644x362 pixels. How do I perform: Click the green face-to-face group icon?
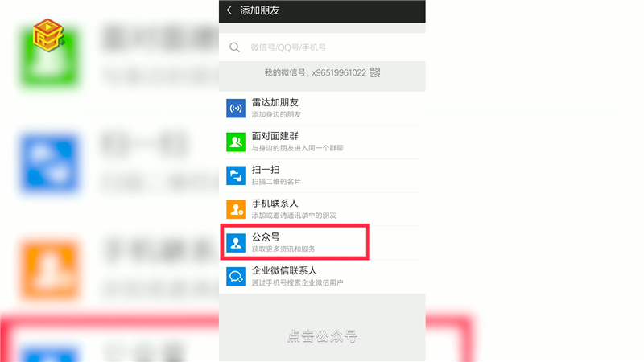(236, 142)
